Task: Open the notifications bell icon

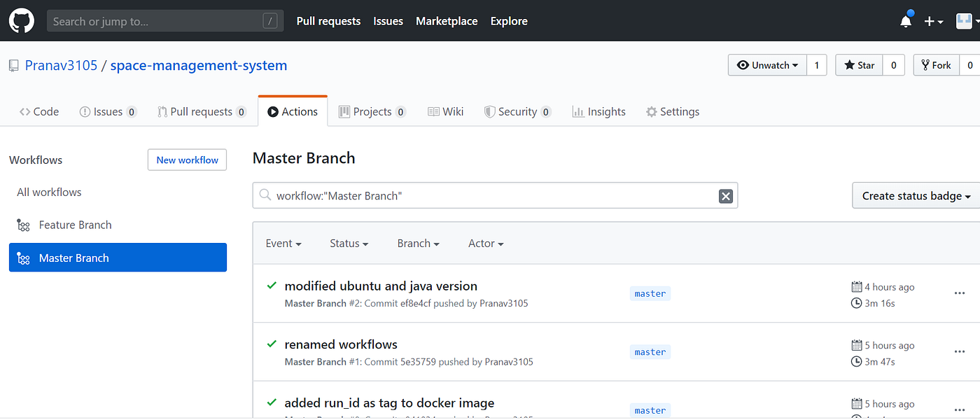Action: [x=905, y=20]
